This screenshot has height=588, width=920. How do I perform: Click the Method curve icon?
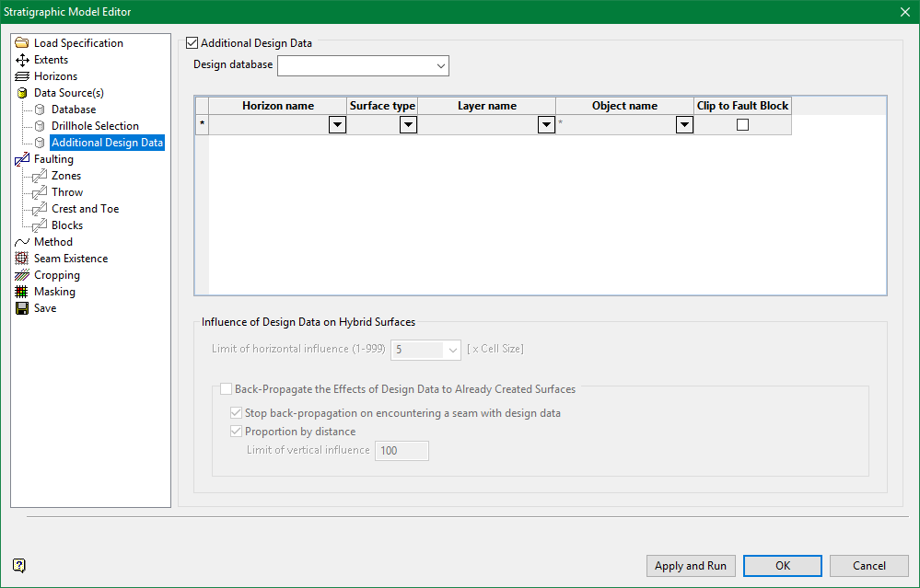coord(22,242)
